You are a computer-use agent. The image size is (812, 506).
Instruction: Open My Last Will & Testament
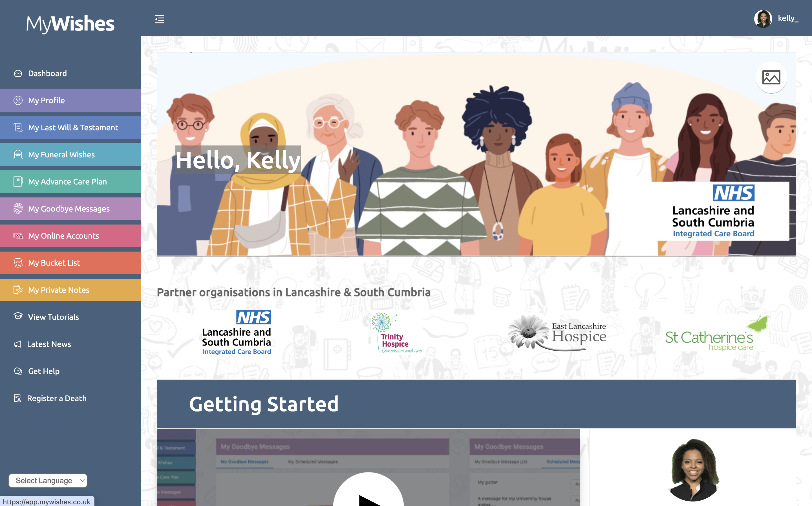70,127
